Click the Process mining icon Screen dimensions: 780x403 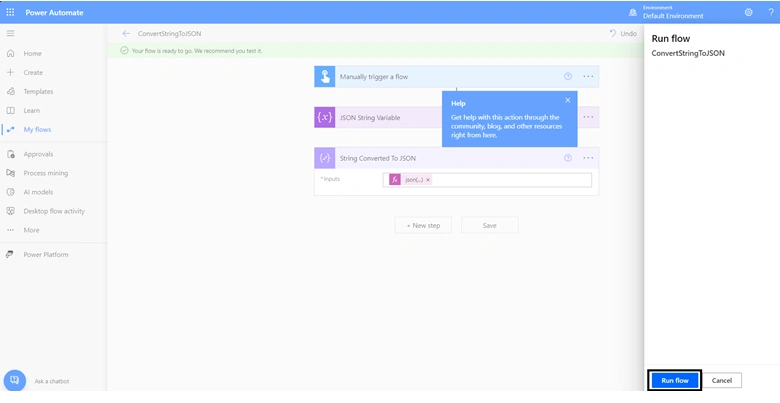pos(10,173)
